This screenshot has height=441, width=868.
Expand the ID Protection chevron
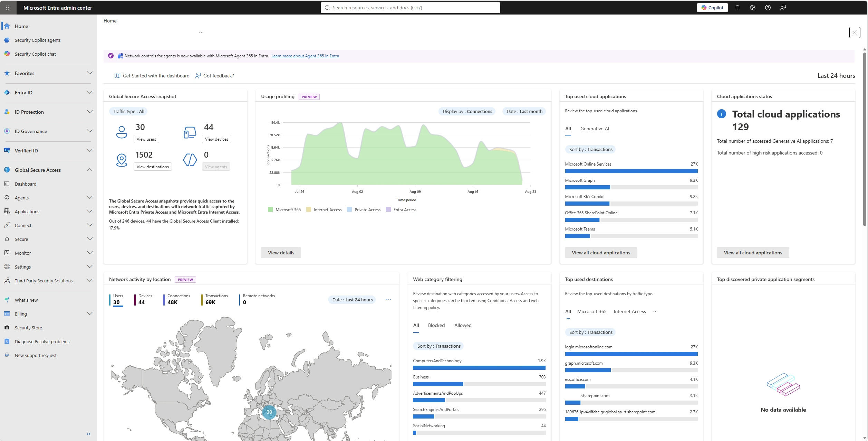coord(90,112)
